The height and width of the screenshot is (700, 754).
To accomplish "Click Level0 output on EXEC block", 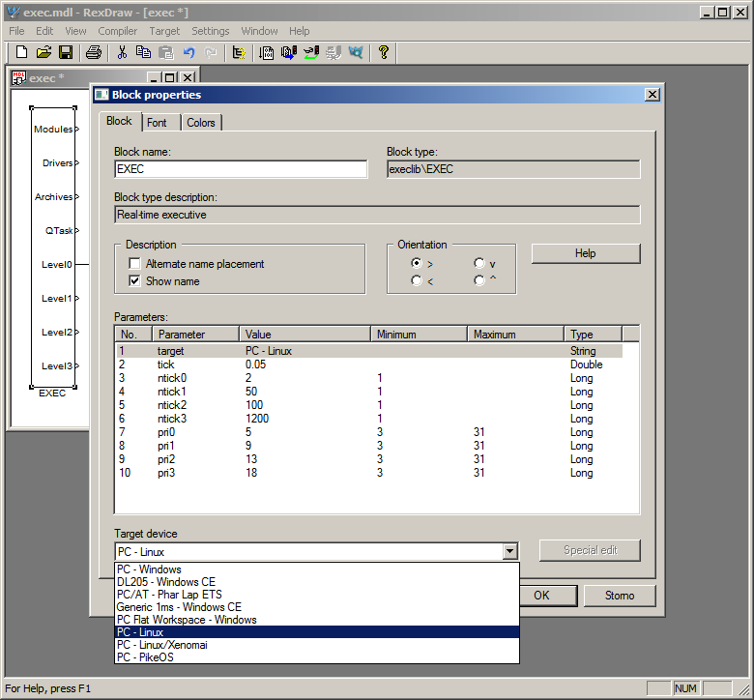I will click(57, 264).
